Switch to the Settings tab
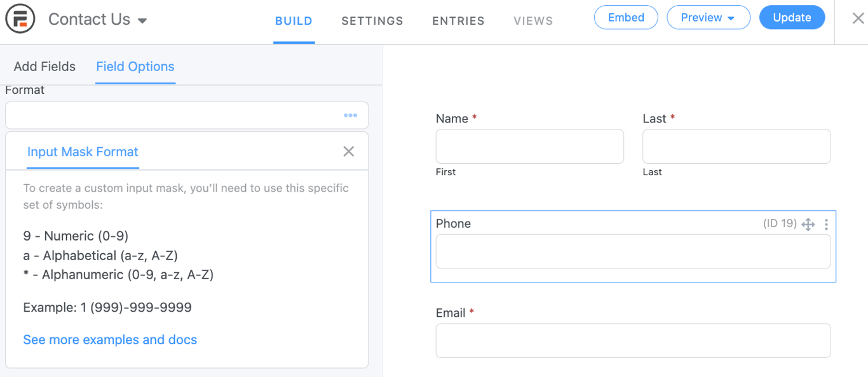 point(372,20)
